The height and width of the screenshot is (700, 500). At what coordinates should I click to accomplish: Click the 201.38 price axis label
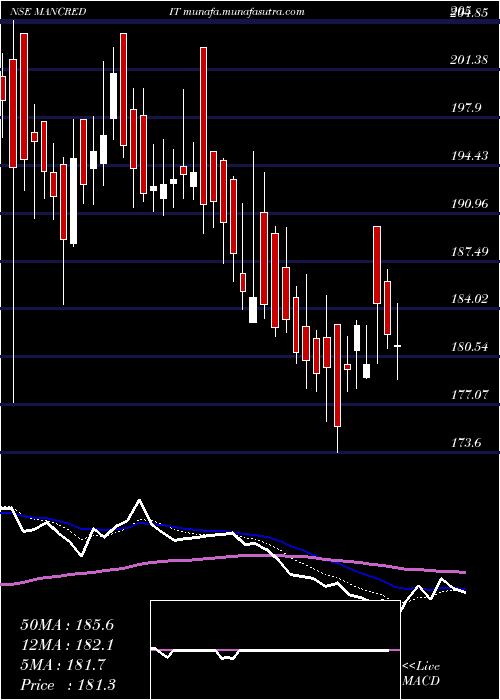[469, 60]
